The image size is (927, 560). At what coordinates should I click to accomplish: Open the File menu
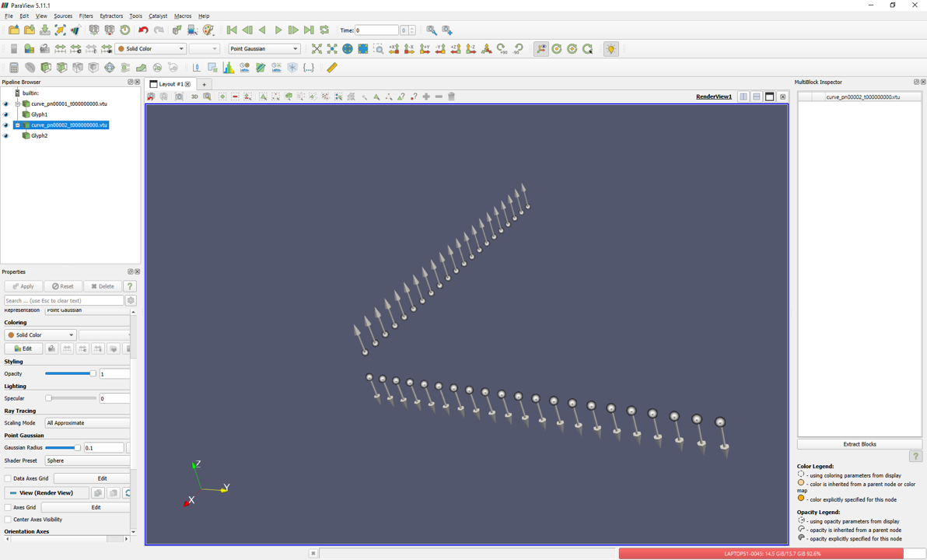point(9,16)
